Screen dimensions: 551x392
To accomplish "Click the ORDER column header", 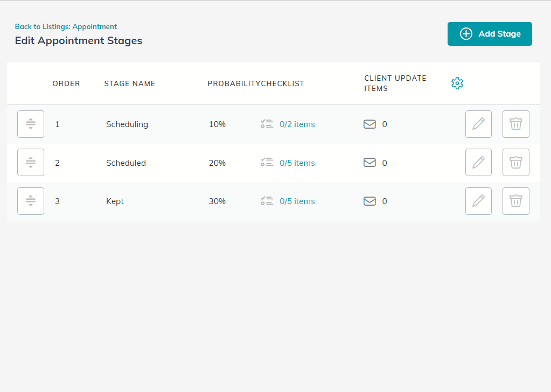I will click(x=66, y=83).
